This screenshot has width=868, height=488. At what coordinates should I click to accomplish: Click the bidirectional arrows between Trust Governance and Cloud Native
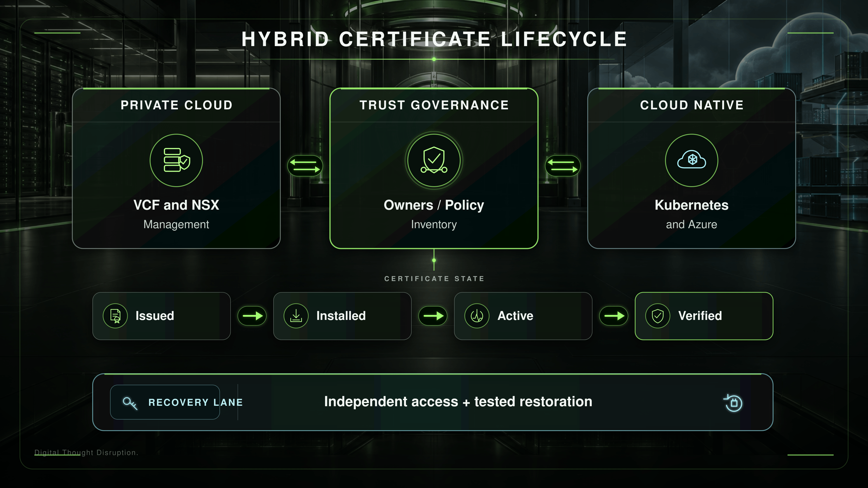tap(563, 166)
